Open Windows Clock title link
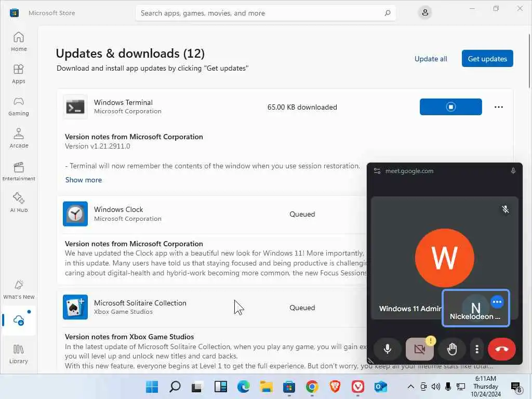This screenshot has width=532, height=399. (118, 209)
